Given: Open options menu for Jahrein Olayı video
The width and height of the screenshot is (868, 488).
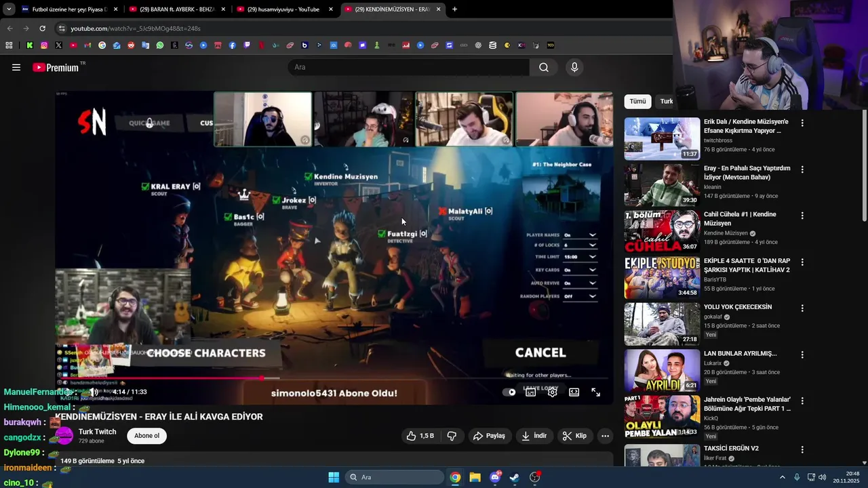Looking at the screenshot, I should (x=802, y=401).
